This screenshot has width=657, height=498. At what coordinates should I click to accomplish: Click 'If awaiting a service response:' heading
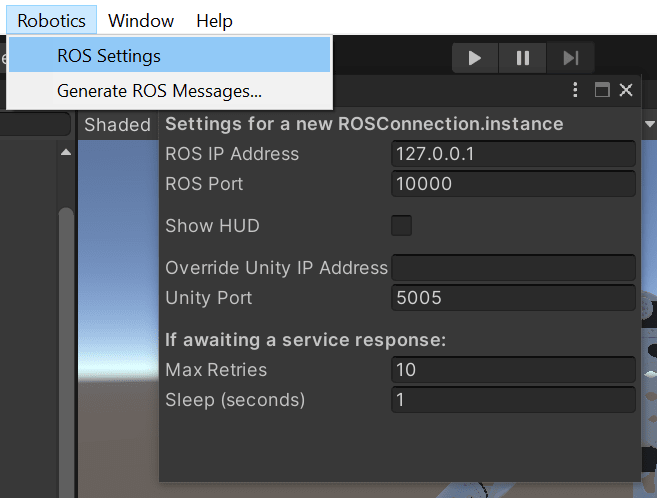click(305, 340)
